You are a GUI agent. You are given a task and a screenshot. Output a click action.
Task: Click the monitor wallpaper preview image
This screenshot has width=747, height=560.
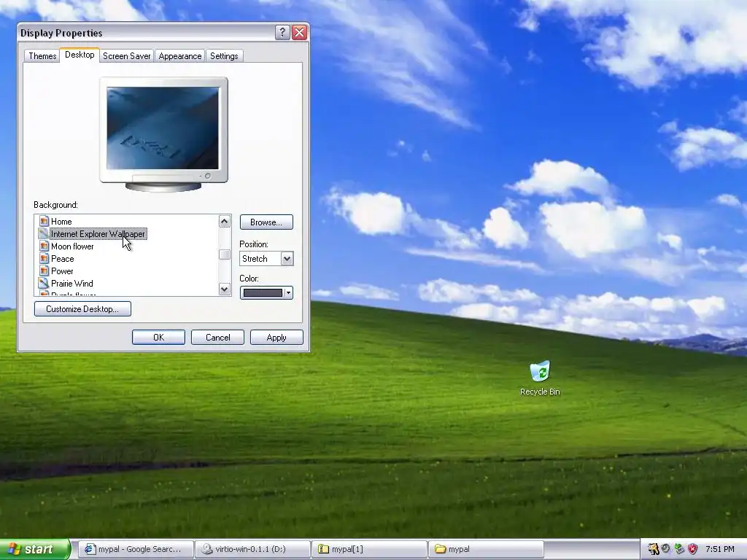click(163, 128)
